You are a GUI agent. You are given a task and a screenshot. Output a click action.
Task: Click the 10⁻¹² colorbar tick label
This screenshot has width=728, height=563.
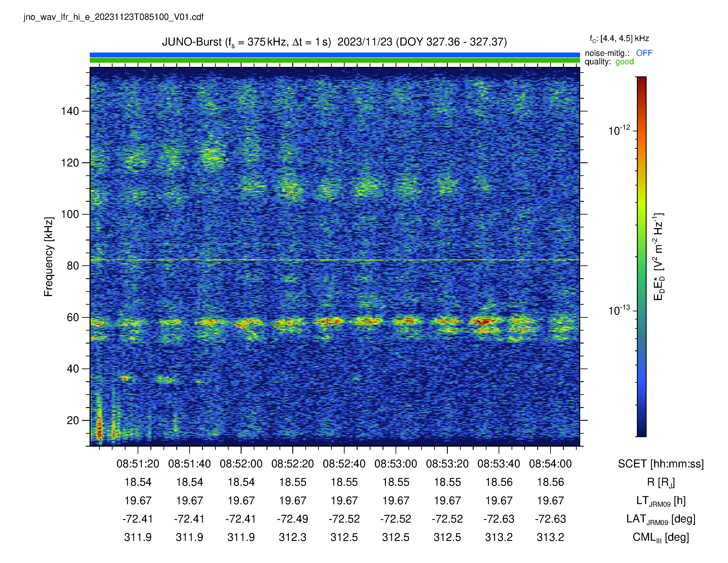(x=619, y=130)
